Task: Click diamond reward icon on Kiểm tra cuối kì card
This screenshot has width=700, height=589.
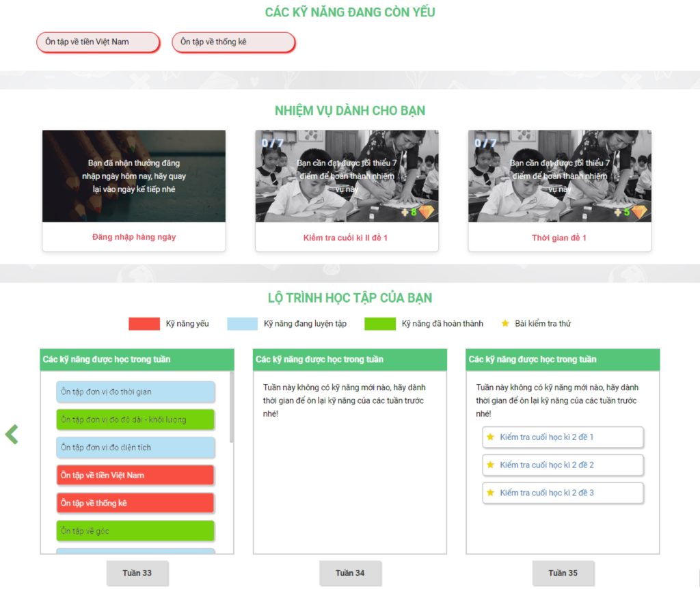Action: point(427,213)
